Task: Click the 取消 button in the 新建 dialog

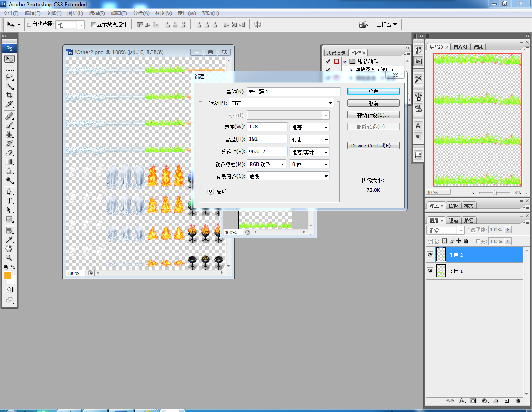Action: tap(374, 103)
